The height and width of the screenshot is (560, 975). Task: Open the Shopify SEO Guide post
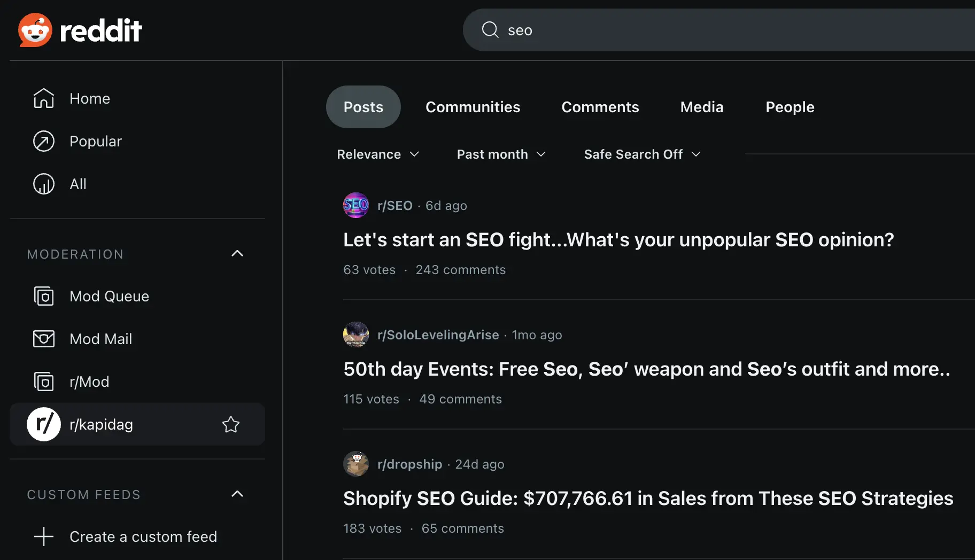648,499
